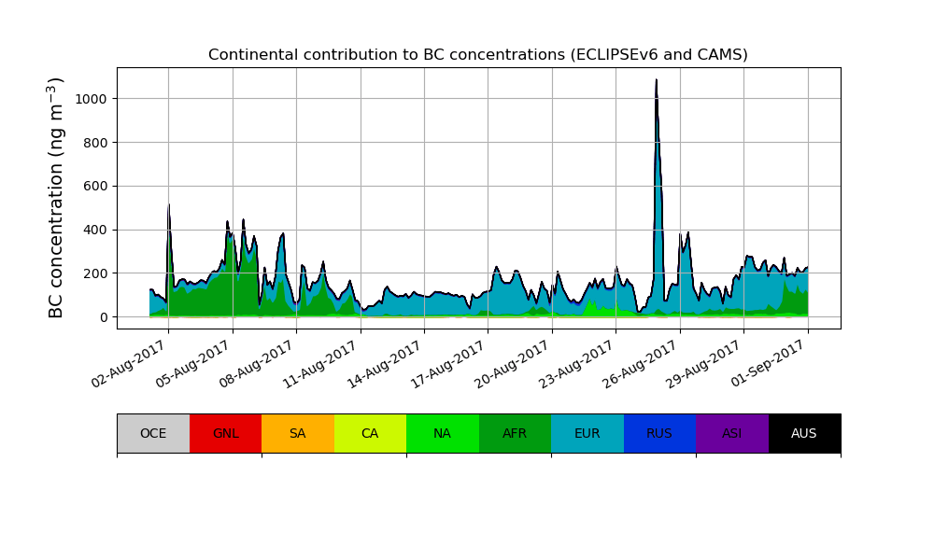
Task: Click the dark green AFR swatch
Action: coord(515,433)
